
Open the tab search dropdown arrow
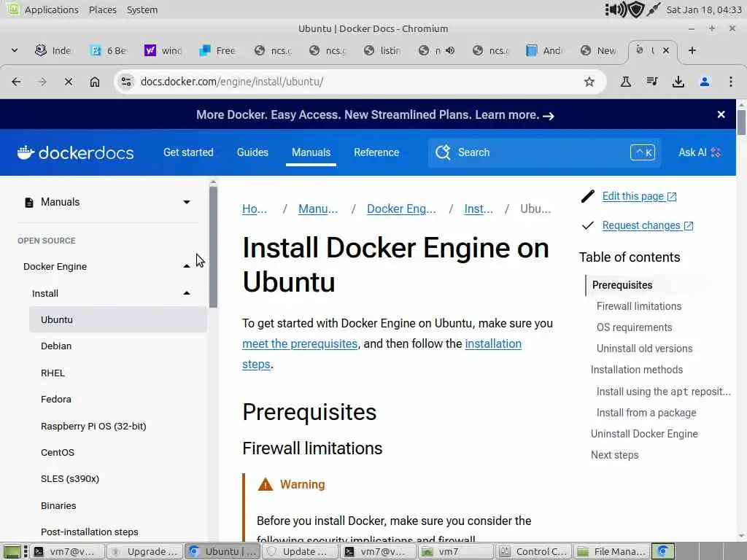(15, 50)
